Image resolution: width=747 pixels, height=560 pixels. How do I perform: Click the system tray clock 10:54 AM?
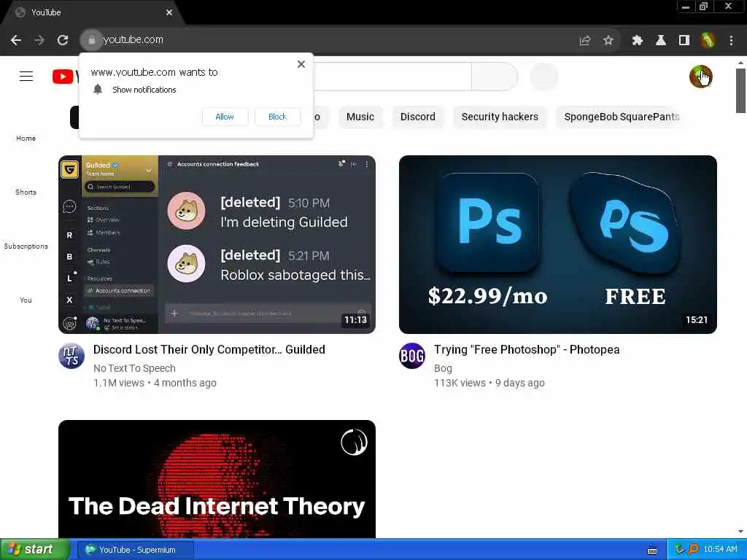tap(720, 550)
